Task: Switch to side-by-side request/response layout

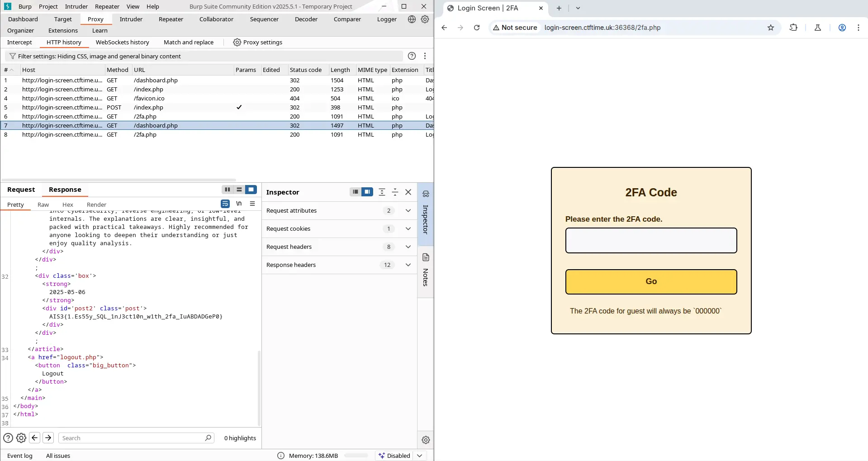Action: 228,190
